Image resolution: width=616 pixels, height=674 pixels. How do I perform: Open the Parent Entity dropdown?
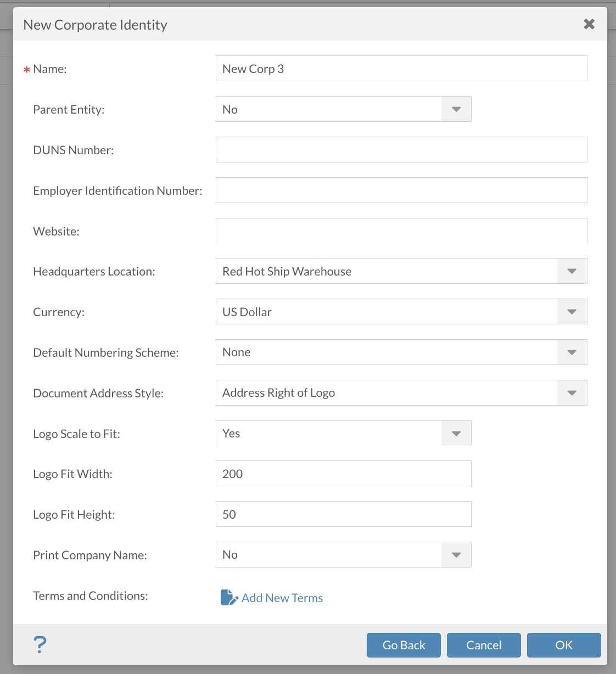click(x=456, y=109)
